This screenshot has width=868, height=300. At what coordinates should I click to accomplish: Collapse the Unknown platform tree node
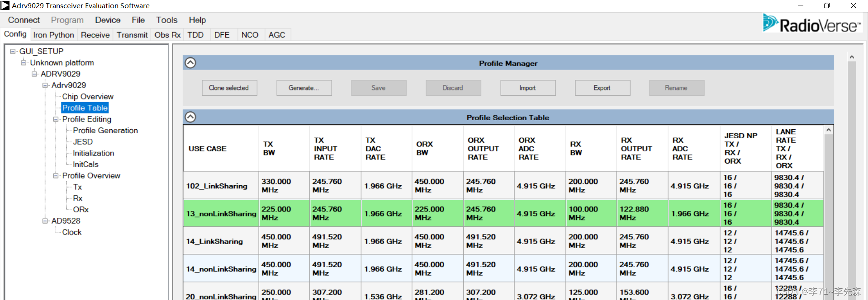pyautogui.click(x=24, y=63)
